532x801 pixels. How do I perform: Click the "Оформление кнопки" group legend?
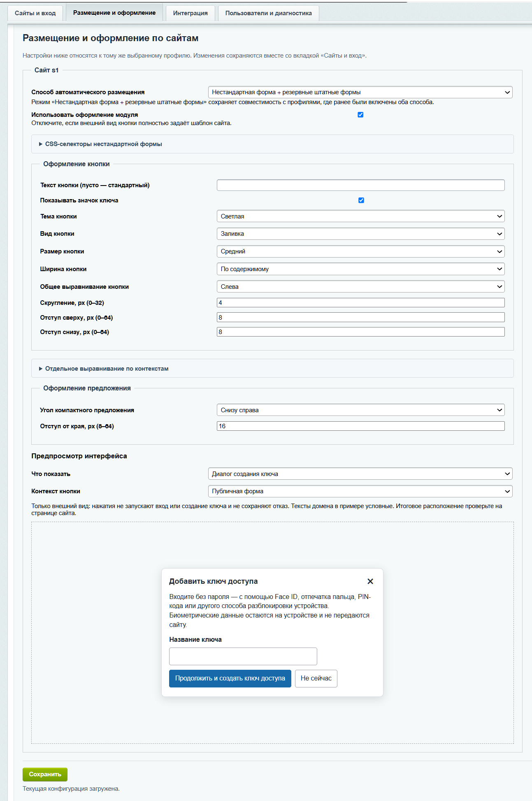coord(77,164)
